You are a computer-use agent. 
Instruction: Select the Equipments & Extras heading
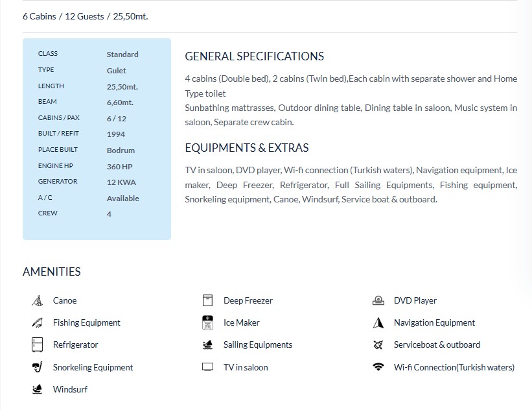[x=246, y=148]
